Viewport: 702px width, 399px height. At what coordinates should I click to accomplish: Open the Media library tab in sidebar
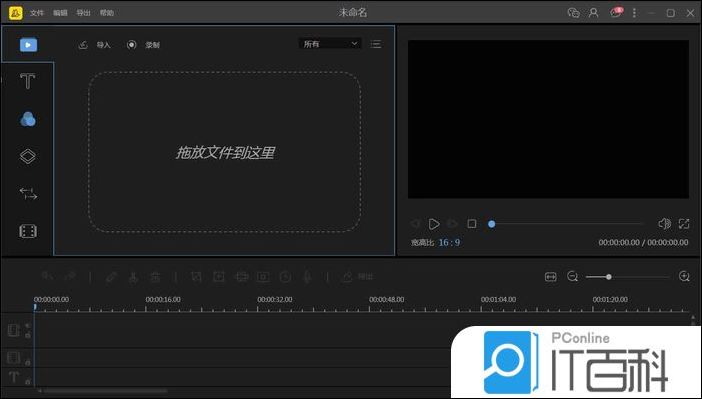[28, 45]
